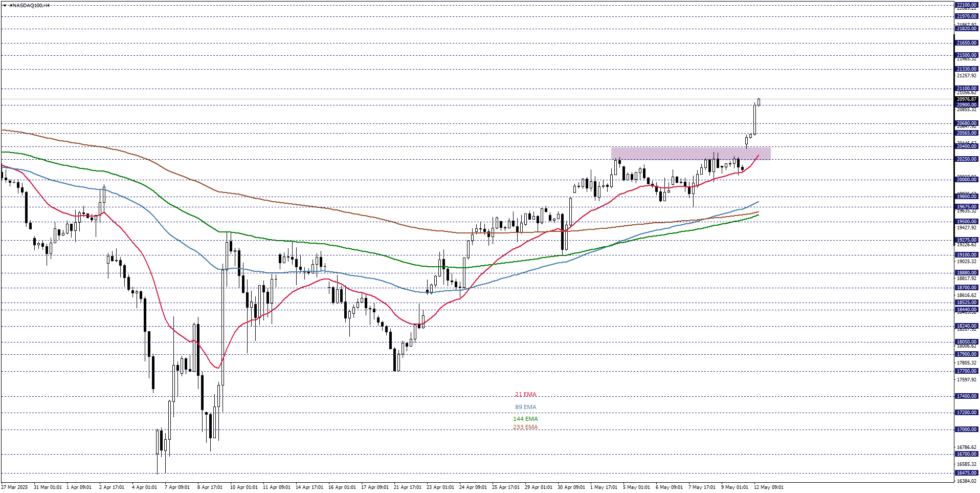Click the 21 Apr 17:01 time label
Screen dimensions: 980x493
408,487
